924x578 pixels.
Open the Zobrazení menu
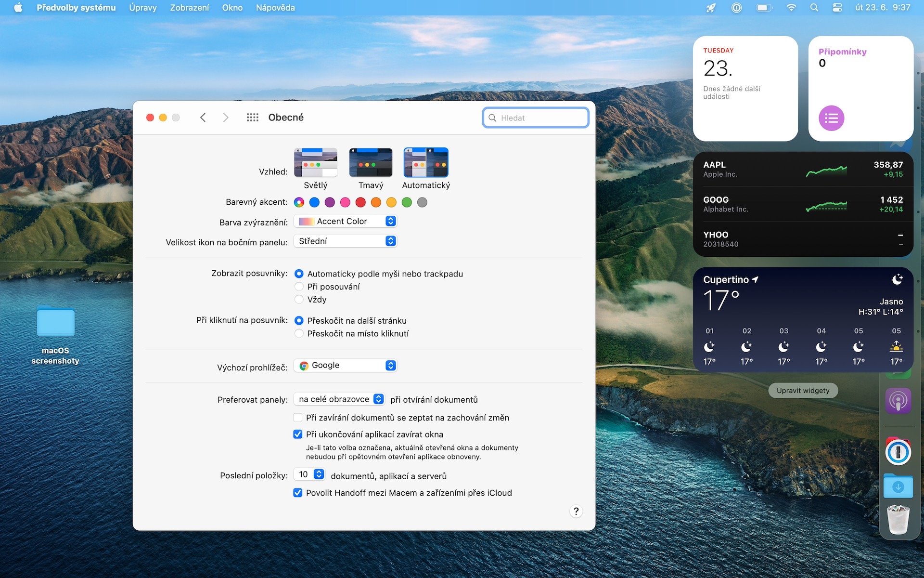point(190,8)
